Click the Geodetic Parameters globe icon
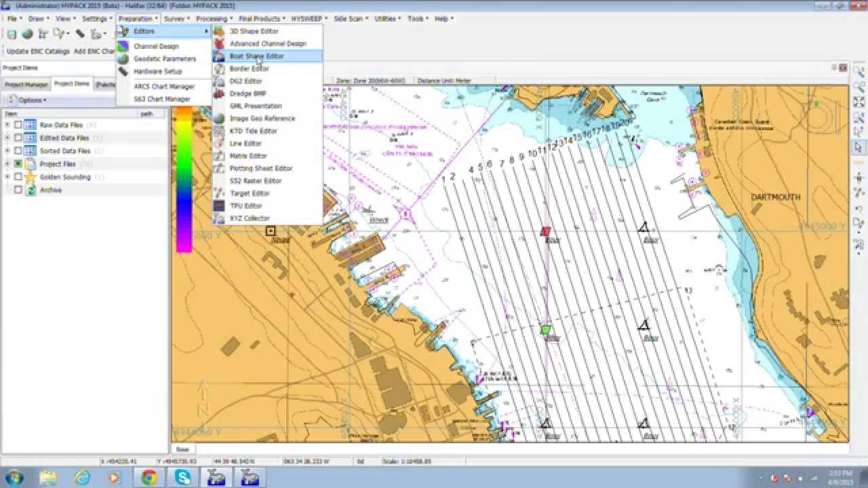This screenshot has height=488, width=868. tap(122, 59)
